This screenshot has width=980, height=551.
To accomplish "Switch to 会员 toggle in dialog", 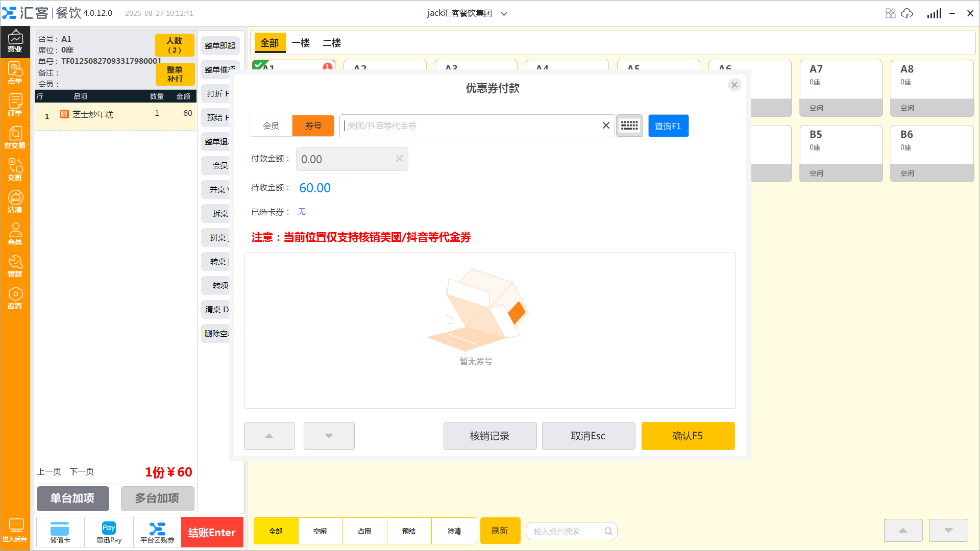I will 271,126.
